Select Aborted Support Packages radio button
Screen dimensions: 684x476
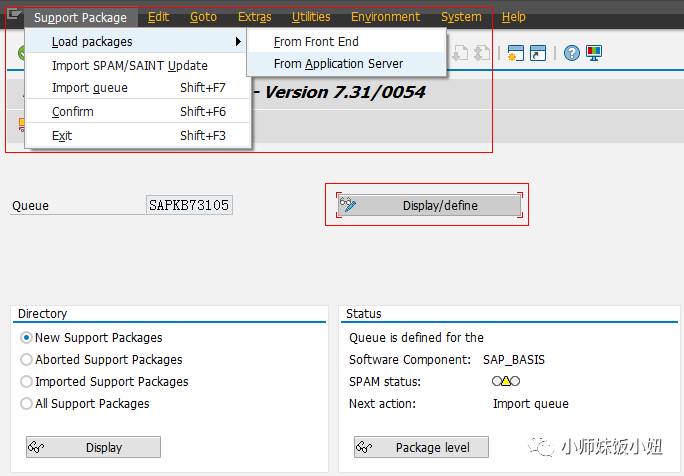[x=26, y=360]
